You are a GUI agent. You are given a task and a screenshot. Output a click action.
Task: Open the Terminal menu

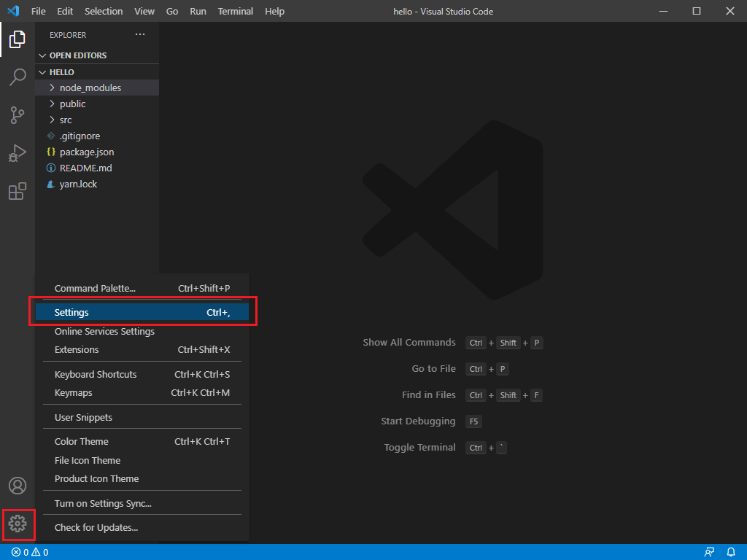(236, 11)
